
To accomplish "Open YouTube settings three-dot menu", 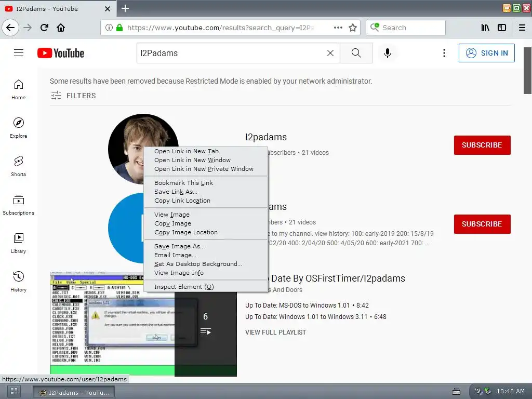I will pyautogui.click(x=444, y=53).
